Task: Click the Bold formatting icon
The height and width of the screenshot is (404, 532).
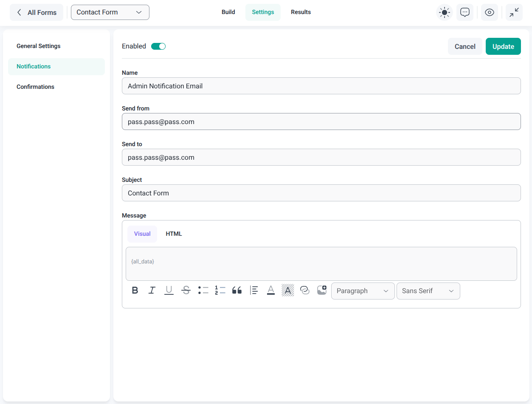Action: [x=135, y=291]
